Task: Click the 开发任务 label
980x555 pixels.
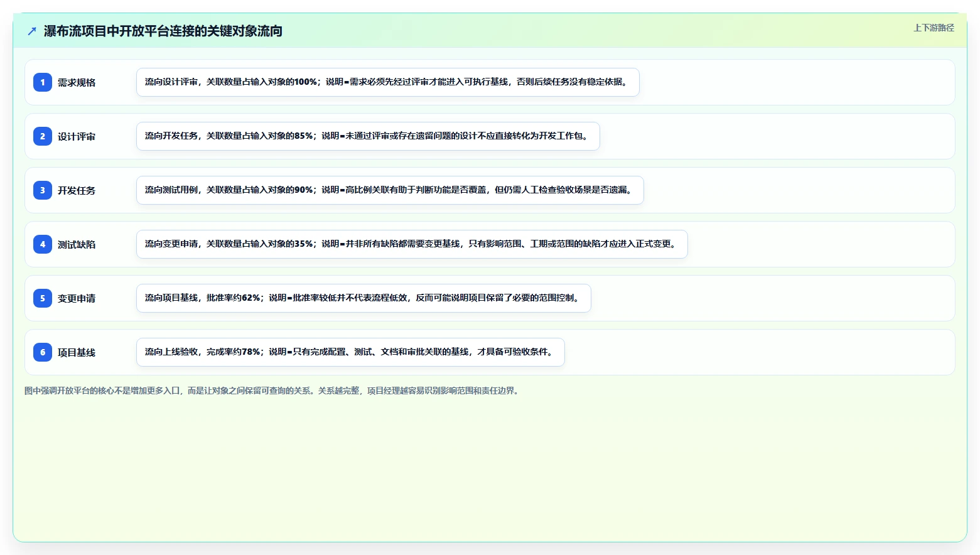Action: (x=77, y=191)
